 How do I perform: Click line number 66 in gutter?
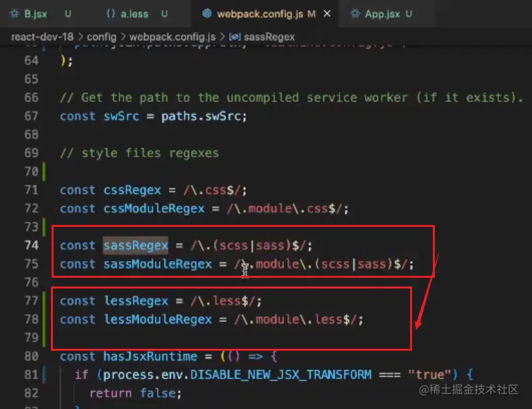pos(31,97)
